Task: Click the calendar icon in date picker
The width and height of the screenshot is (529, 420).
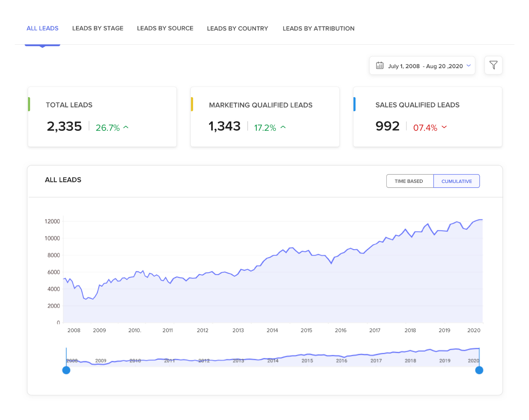Action: (x=380, y=65)
